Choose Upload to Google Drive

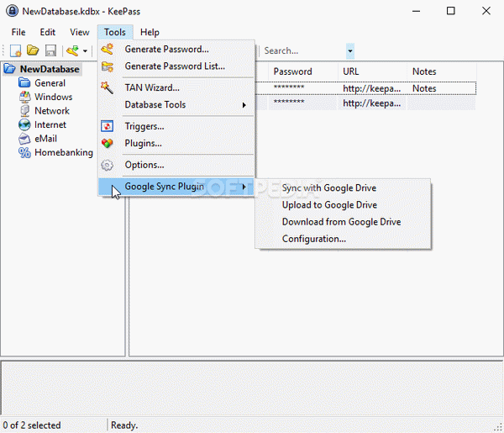click(343, 205)
